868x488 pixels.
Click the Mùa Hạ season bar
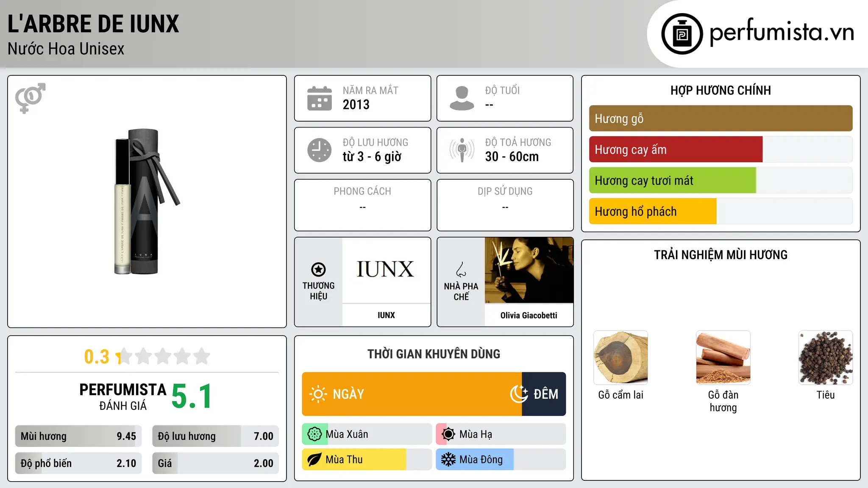coord(501,434)
